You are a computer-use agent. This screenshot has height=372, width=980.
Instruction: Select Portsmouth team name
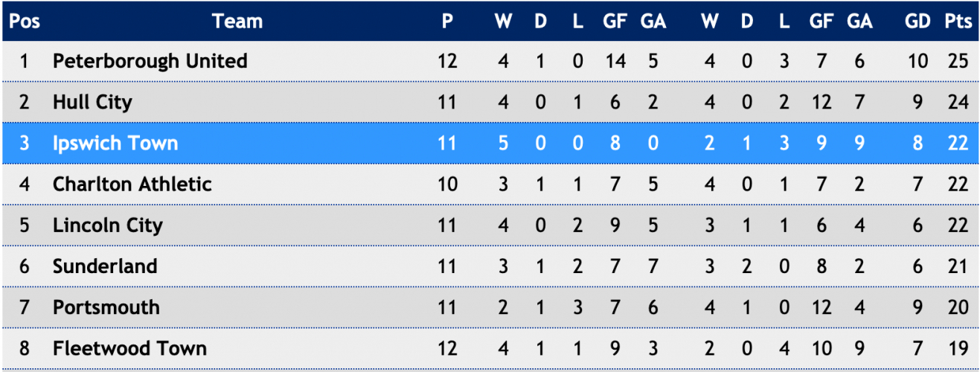[106, 307]
